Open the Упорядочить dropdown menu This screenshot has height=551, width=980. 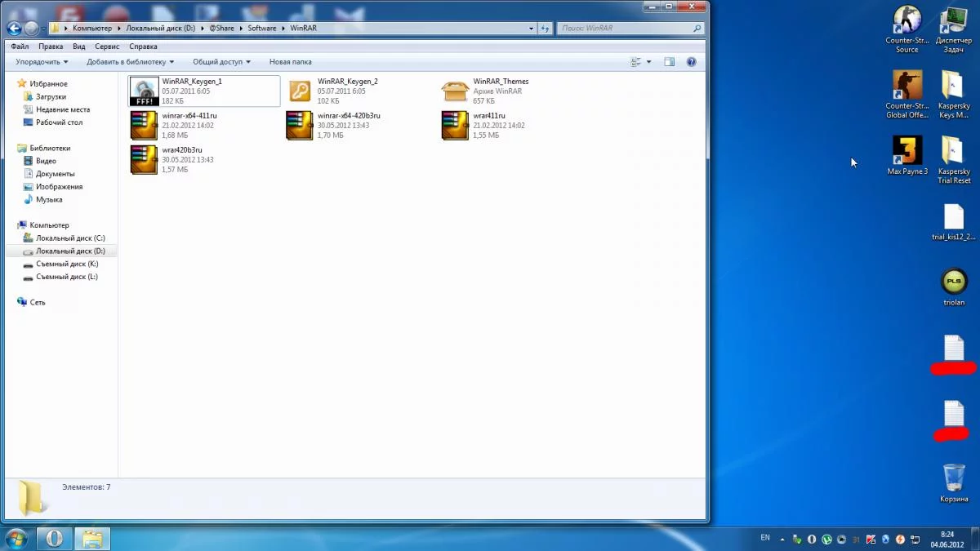pyautogui.click(x=42, y=62)
